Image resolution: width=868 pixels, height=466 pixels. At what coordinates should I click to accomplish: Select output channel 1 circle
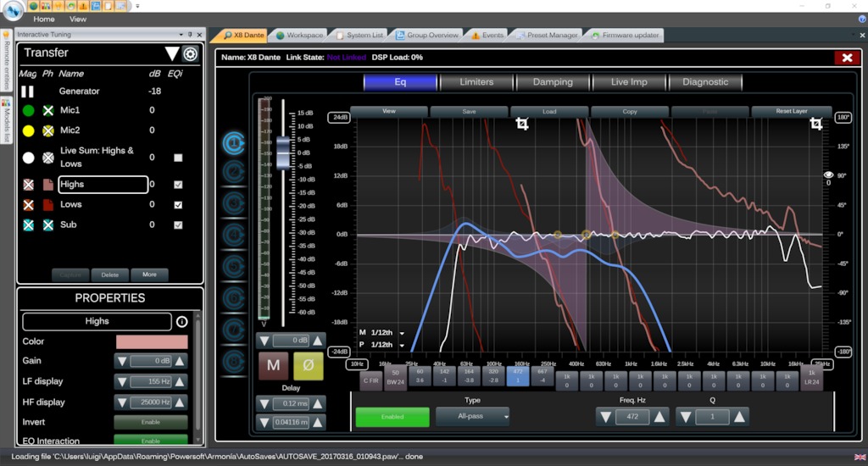[234, 143]
